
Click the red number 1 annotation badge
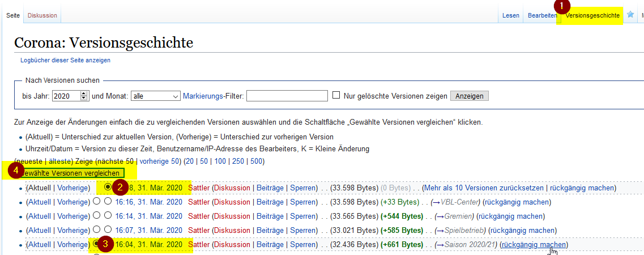tap(561, 6)
